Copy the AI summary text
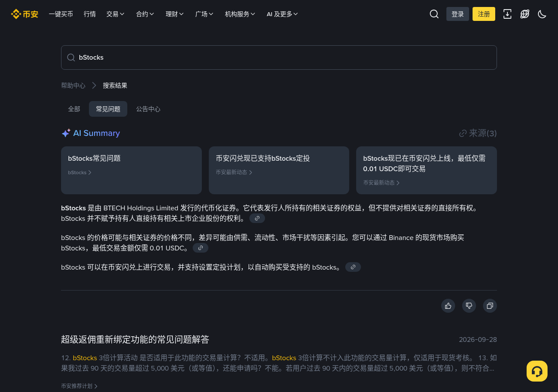558x392 pixels. coord(490,306)
